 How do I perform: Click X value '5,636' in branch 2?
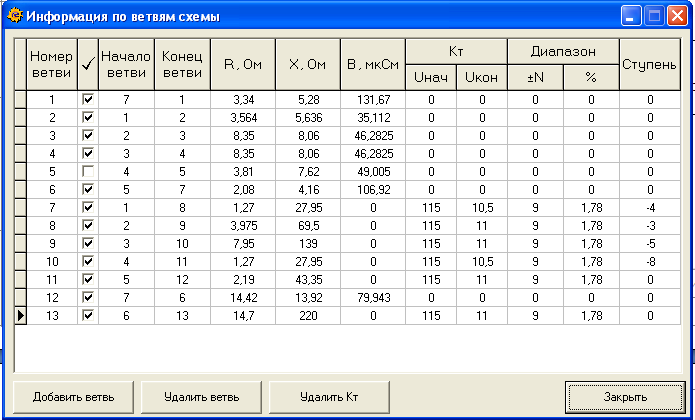point(308,118)
